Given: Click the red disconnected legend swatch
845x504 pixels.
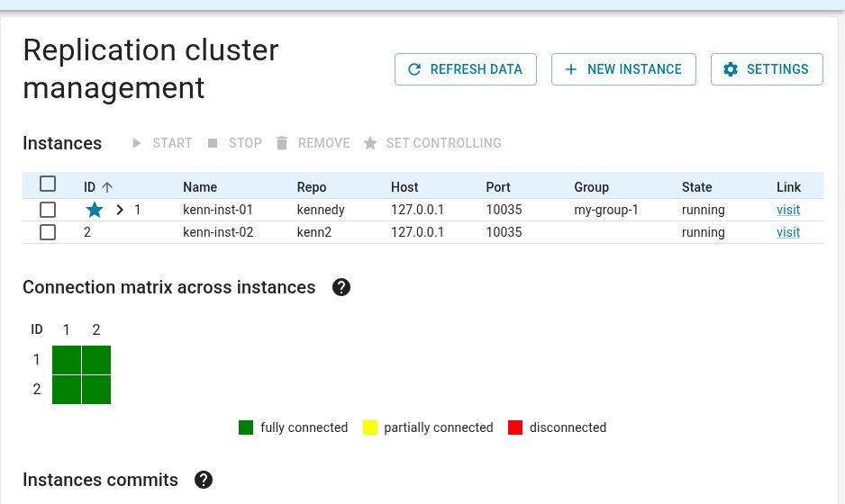Looking at the screenshot, I should click(x=515, y=427).
